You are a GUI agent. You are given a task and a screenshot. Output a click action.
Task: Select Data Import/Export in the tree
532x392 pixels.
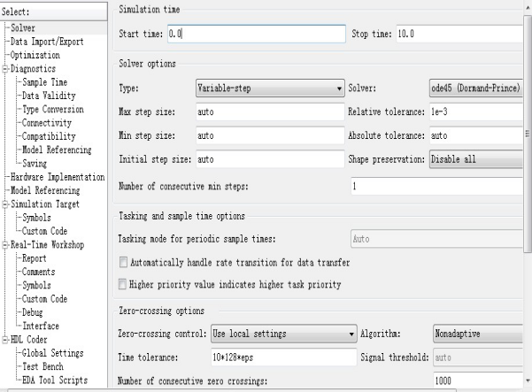point(47,42)
